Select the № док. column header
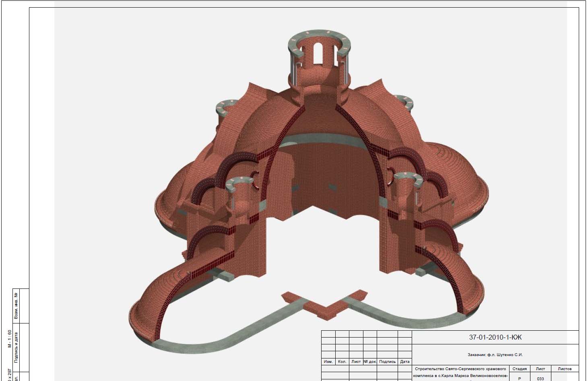 pyautogui.click(x=370, y=362)
